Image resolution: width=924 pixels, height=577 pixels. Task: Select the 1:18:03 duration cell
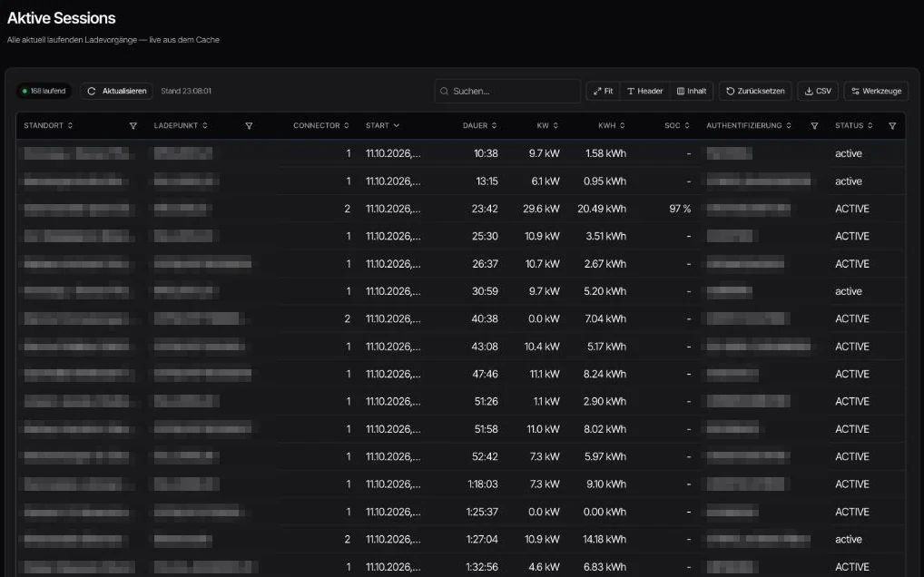tap(483, 484)
